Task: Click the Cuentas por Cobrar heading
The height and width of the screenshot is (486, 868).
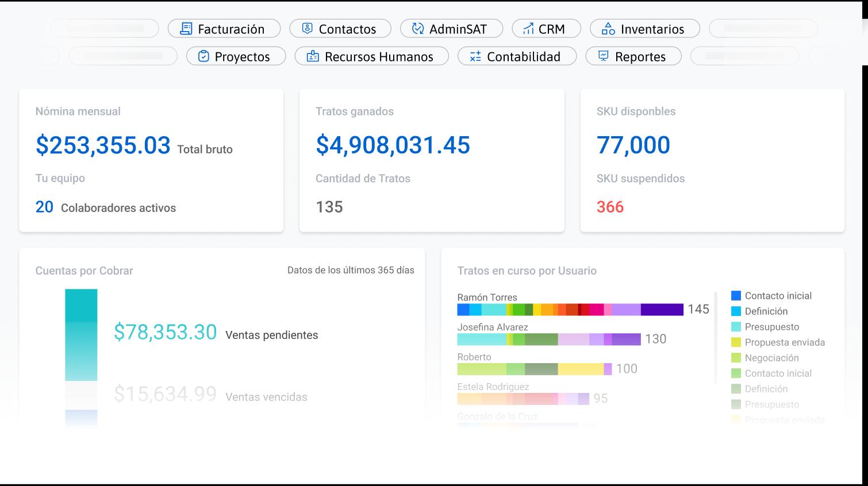Action: [84, 271]
